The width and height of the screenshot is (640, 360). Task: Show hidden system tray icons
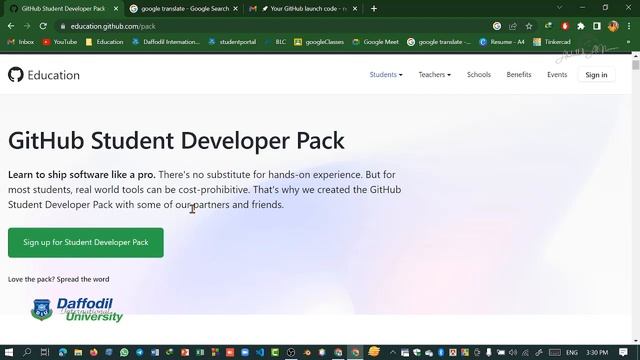coord(393,352)
